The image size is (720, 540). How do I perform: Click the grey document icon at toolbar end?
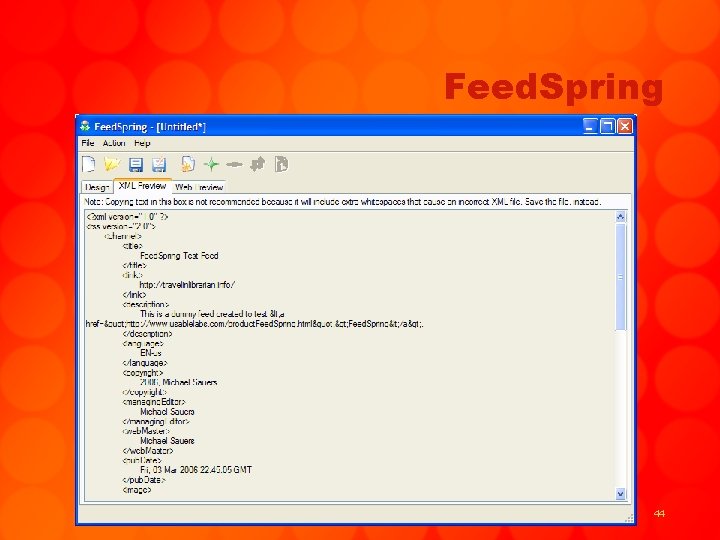tap(281, 164)
